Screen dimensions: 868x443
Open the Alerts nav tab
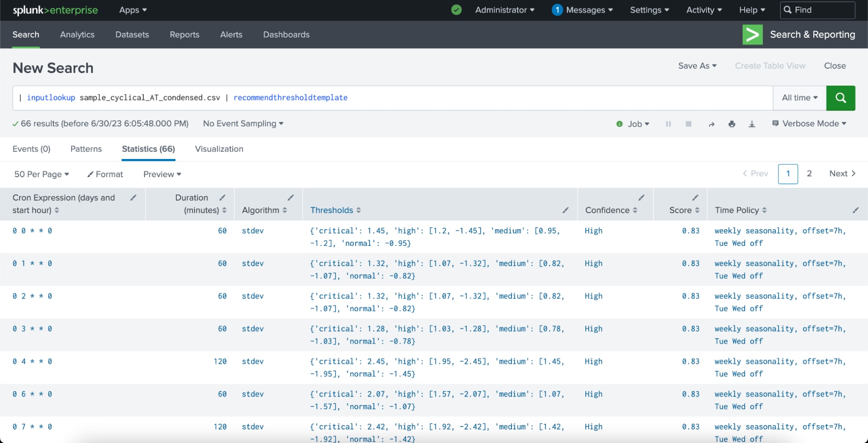coord(231,34)
